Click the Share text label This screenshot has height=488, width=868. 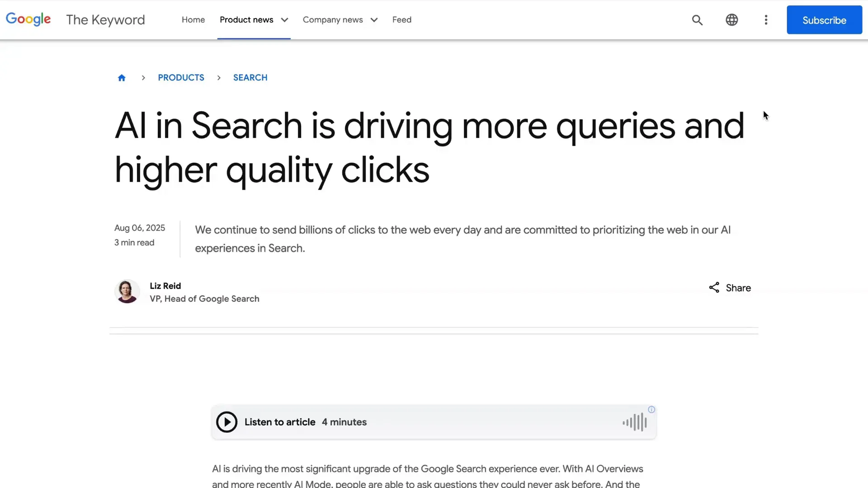(x=738, y=288)
